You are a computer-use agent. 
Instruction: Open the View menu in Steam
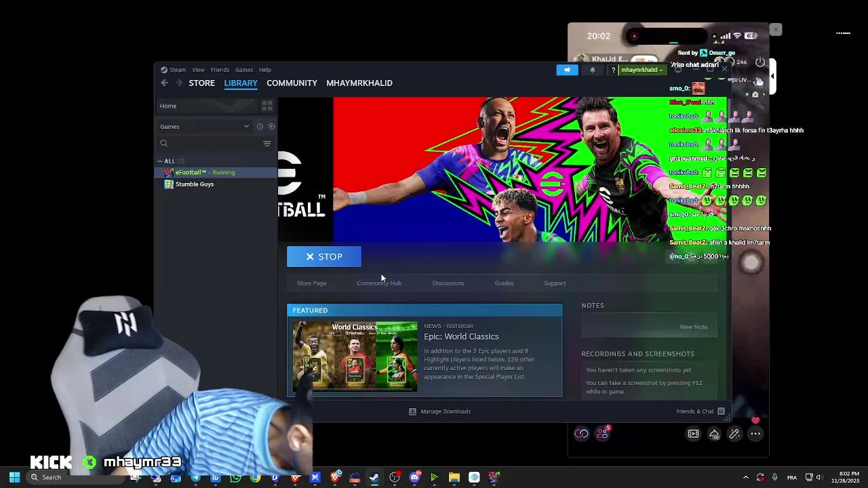click(198, 70)
